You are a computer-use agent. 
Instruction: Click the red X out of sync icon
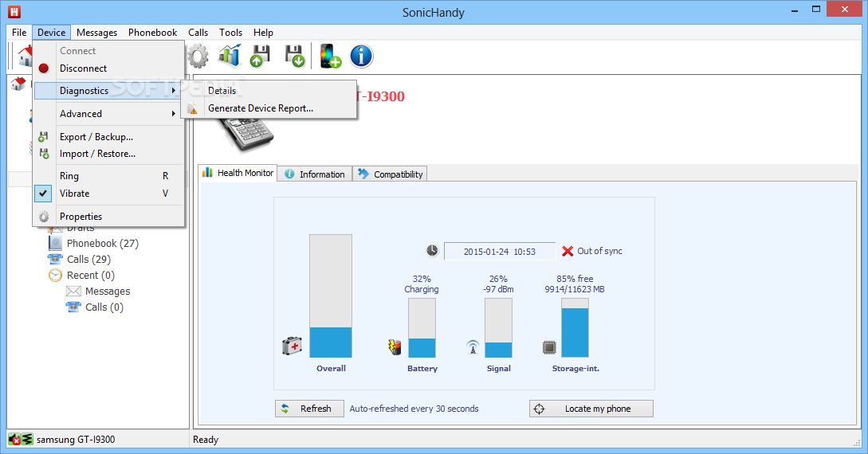point(568,251)
